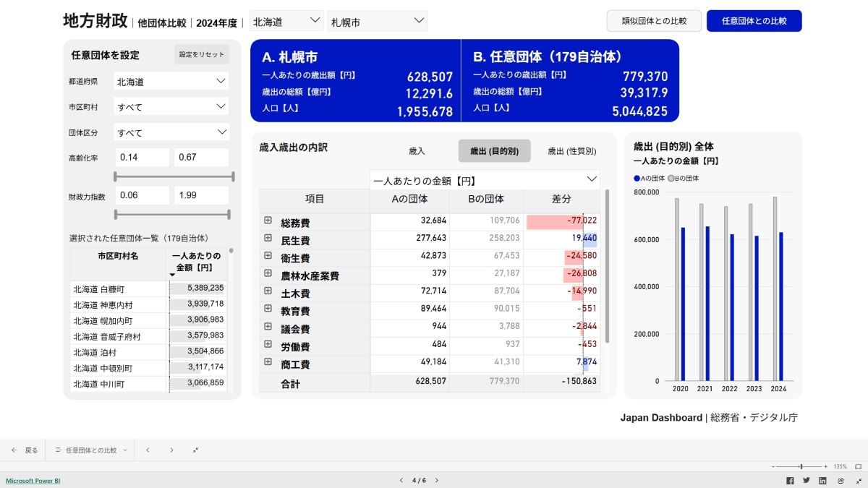Go to previous page in the report toolbar
Image resolution: width=868 pixels, height=488 pixels.
pos(148,450)
